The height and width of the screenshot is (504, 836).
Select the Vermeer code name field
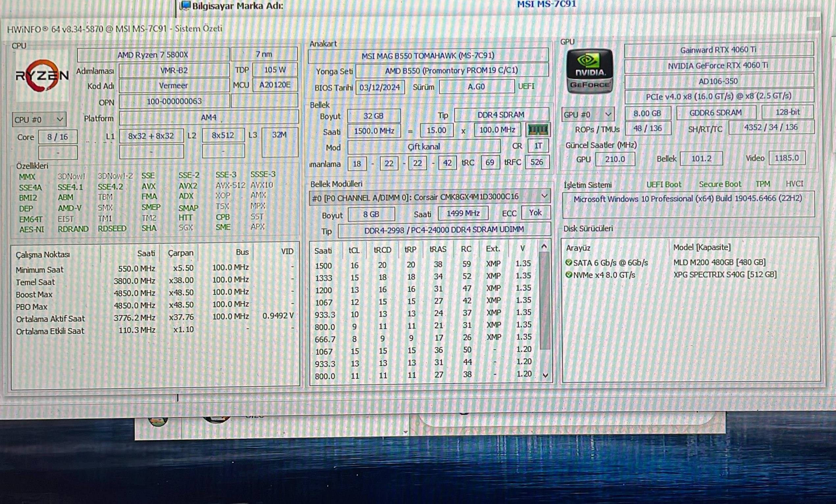click(x=174, y=85)
